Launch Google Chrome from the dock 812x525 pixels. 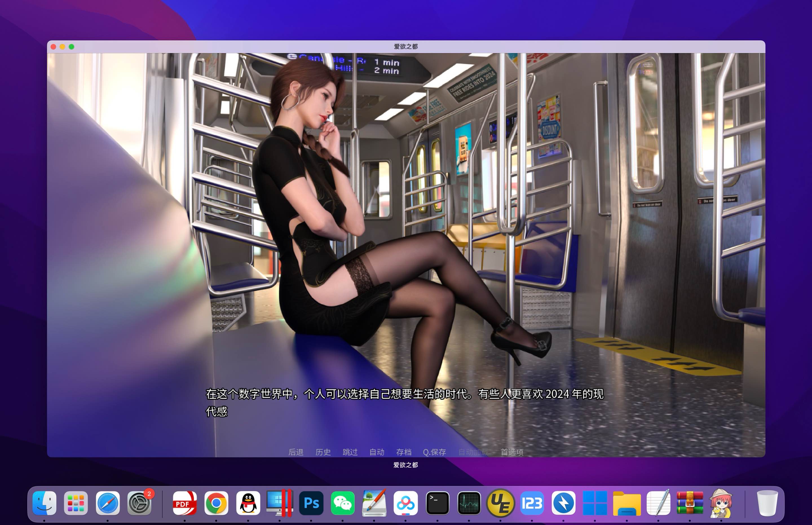tap(216, 503)
